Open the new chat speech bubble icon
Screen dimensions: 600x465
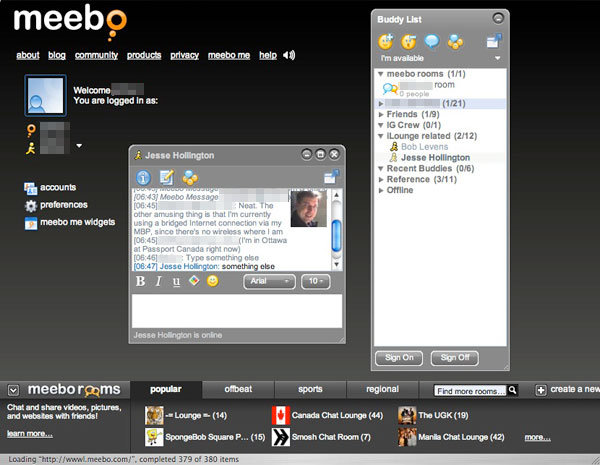(x=431, y=41)
